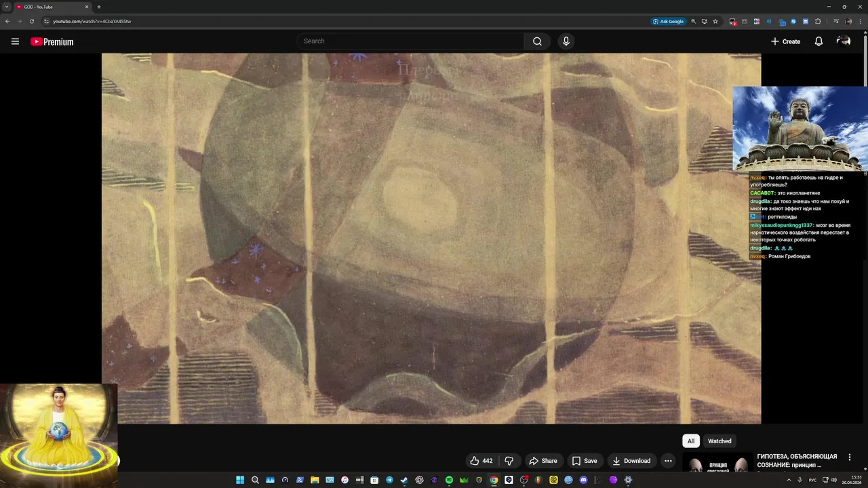Select the Watched filter chip
Image resolution: width=868 pixels, height=488 pixels.
719,441
